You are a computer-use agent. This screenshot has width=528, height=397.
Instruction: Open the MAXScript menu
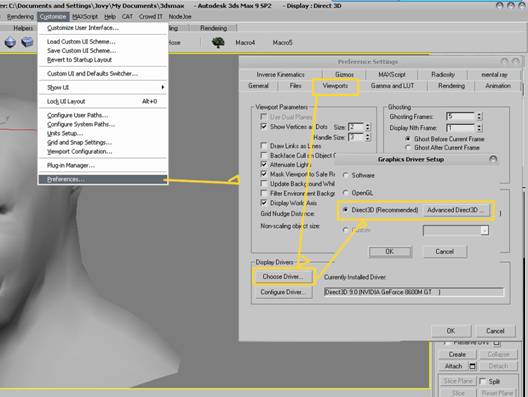85,16
